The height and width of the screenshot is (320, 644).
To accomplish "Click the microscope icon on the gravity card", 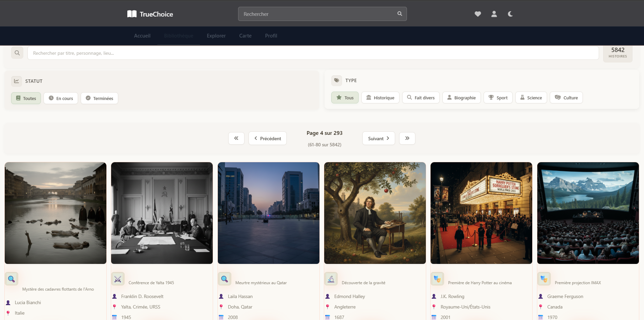I will [331, 279].
